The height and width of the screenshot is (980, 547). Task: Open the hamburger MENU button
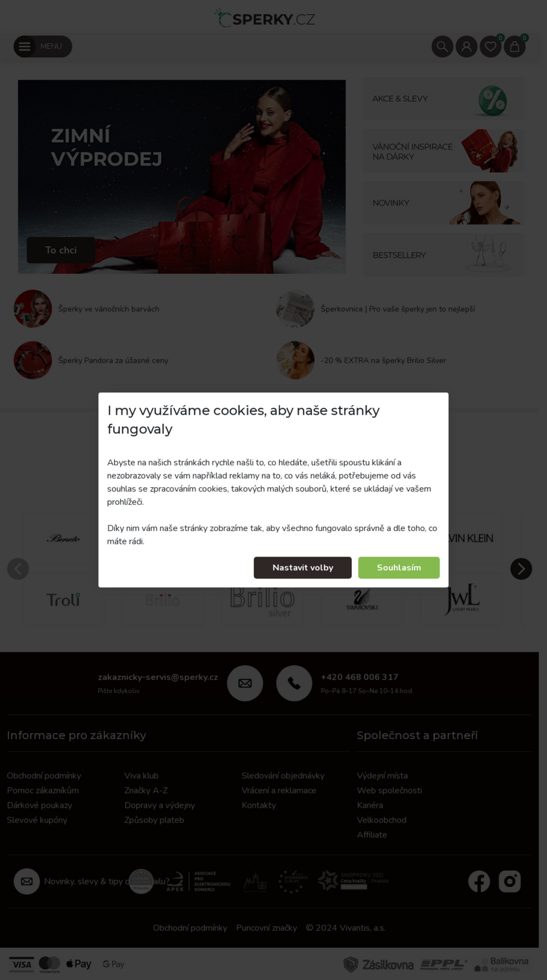43,46
